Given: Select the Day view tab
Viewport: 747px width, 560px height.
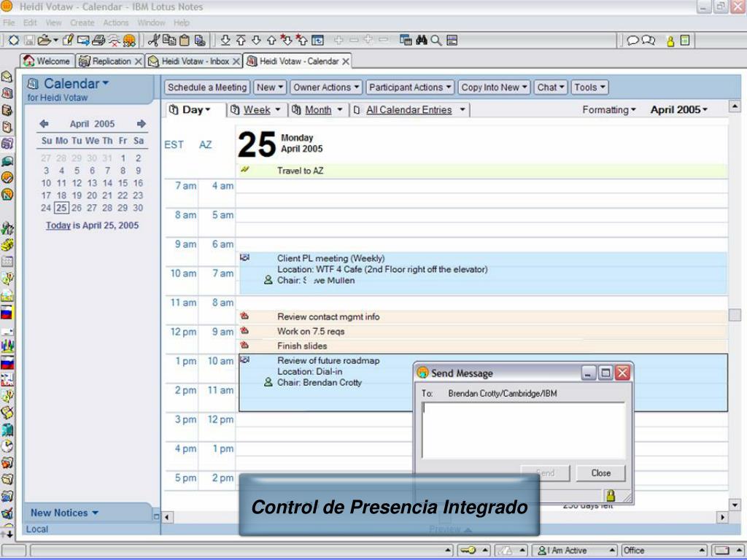Looking at the screenshot, I should coord(196,110).
